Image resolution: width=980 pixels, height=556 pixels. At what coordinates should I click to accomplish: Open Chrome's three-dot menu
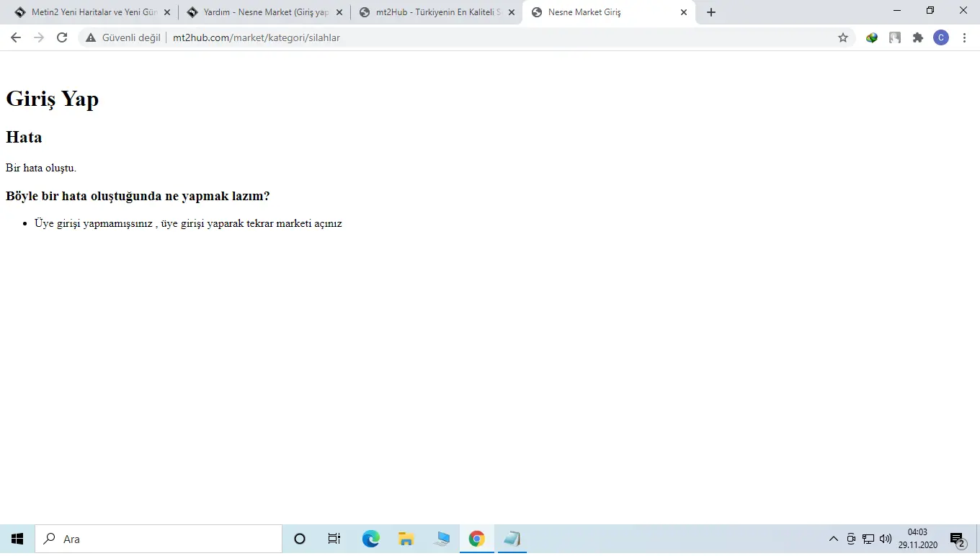click(x=964, y=37)
